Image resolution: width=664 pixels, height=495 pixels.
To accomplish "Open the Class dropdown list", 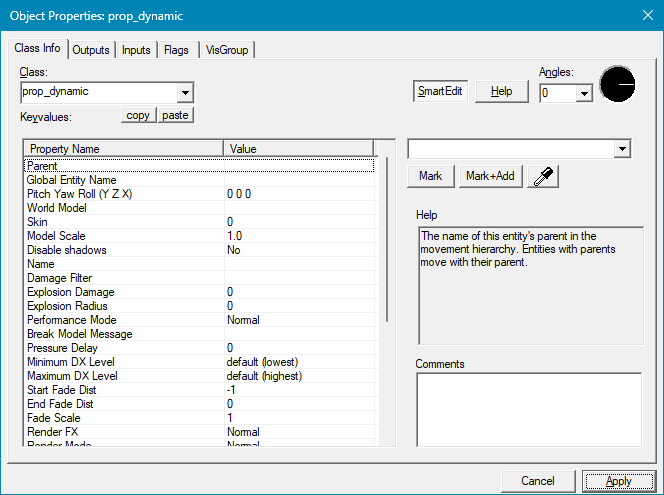I will [185, 92].
